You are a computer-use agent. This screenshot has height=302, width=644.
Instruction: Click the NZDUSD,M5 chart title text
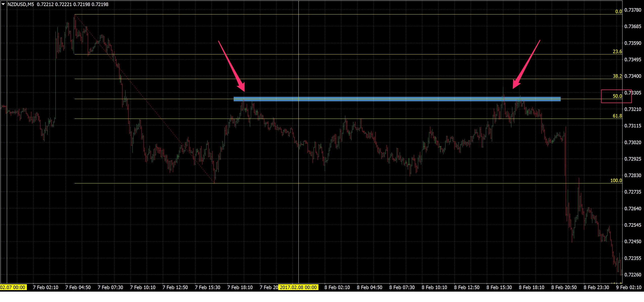21,4
